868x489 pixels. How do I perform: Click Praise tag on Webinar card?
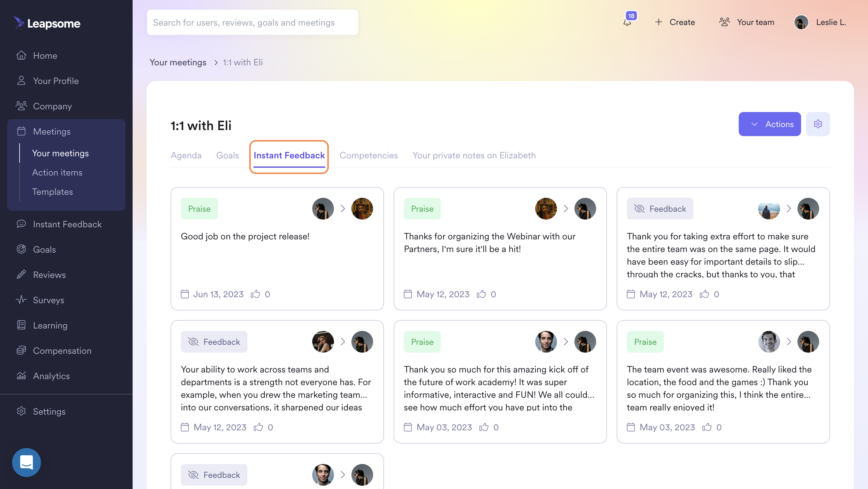point(422,209)
